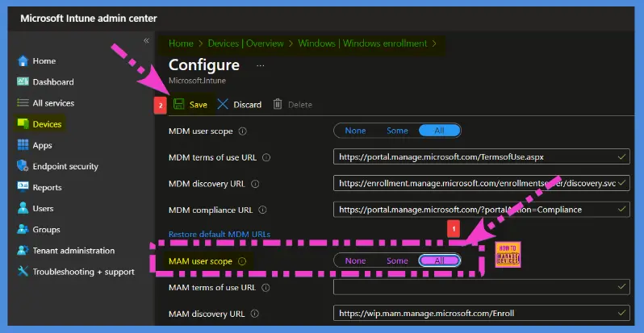Click the Discard button label
Screen dimensions: 644x333
(x=247, y=105)
